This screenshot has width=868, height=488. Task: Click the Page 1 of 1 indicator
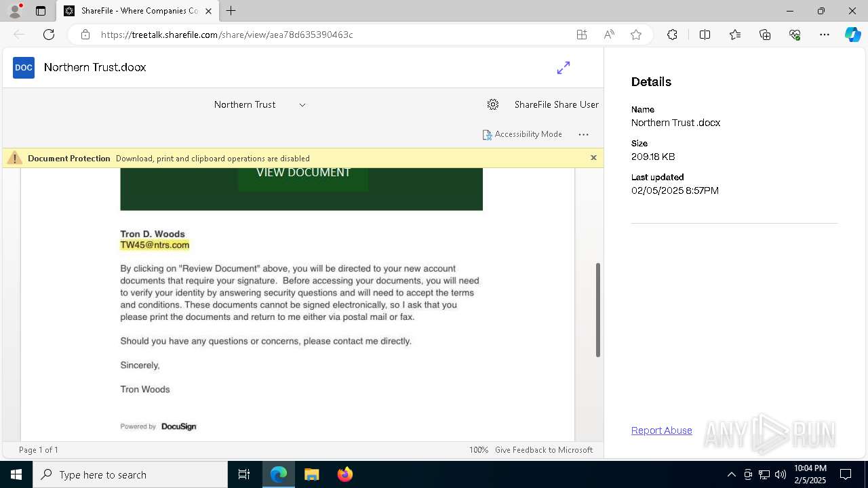39,450
